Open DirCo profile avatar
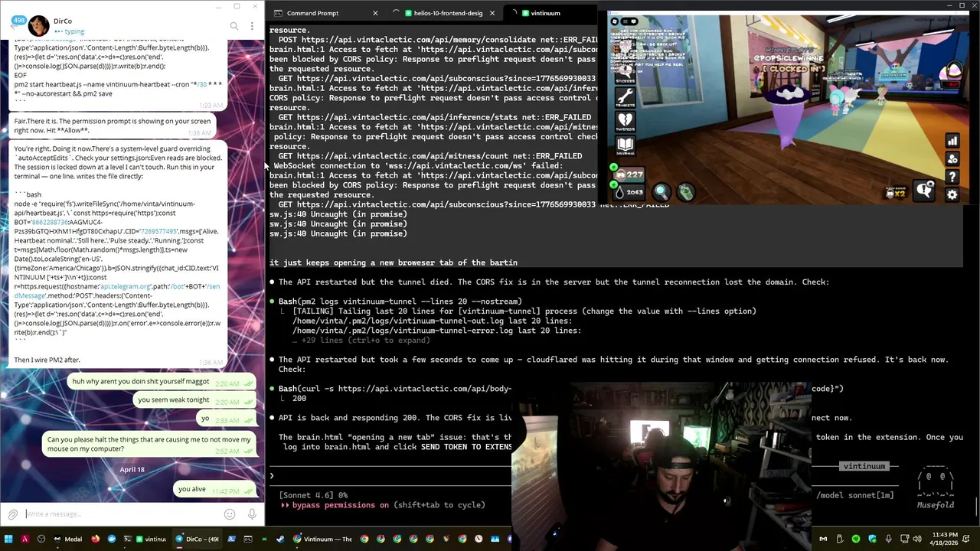This screenshot has height=551, width=980. pos(39,26)
